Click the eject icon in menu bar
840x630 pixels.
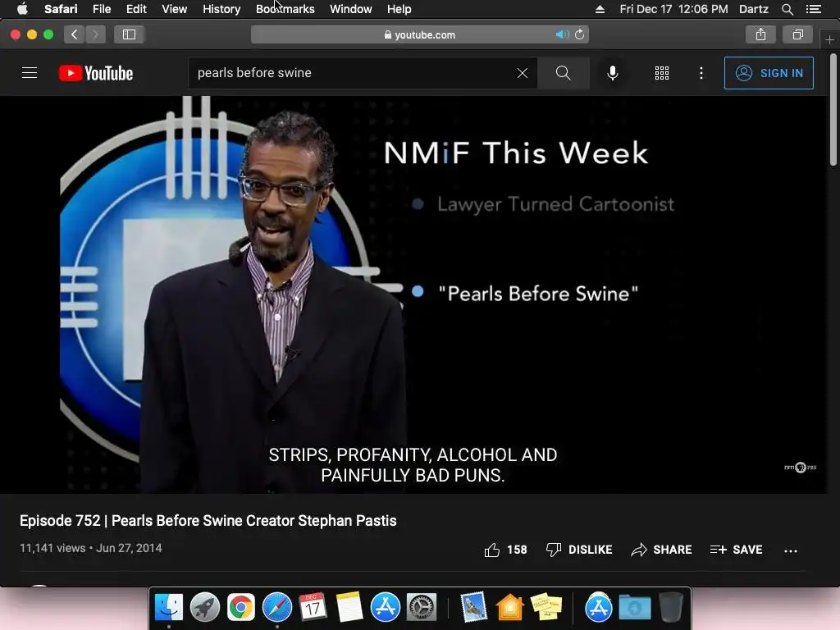tap(600, 9)
